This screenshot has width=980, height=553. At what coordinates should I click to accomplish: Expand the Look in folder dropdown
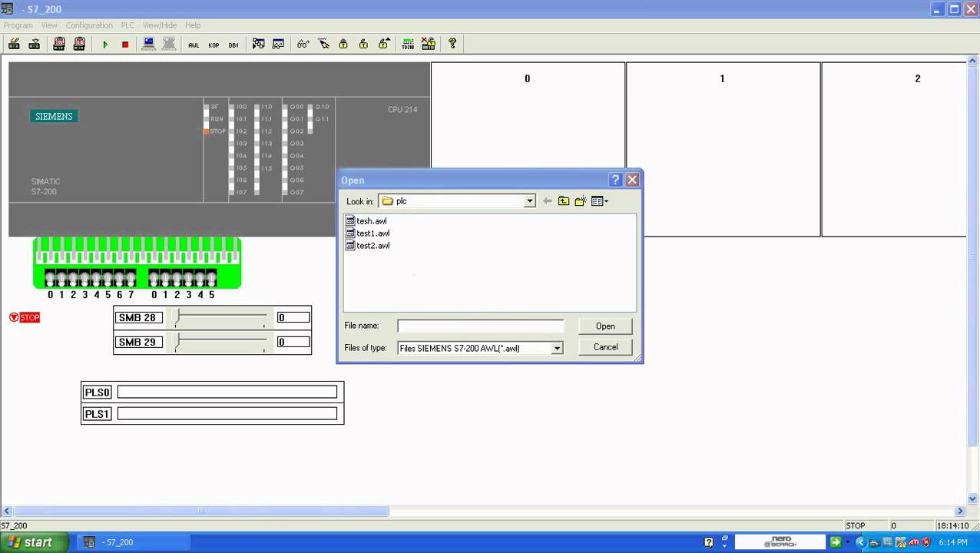(529, 201)
